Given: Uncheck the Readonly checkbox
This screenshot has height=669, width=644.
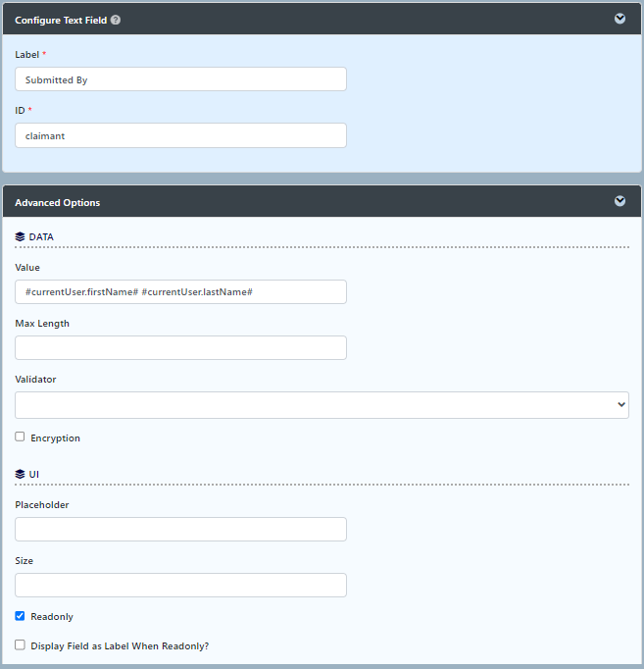Looking at the screenshot, I should point(20,616).
